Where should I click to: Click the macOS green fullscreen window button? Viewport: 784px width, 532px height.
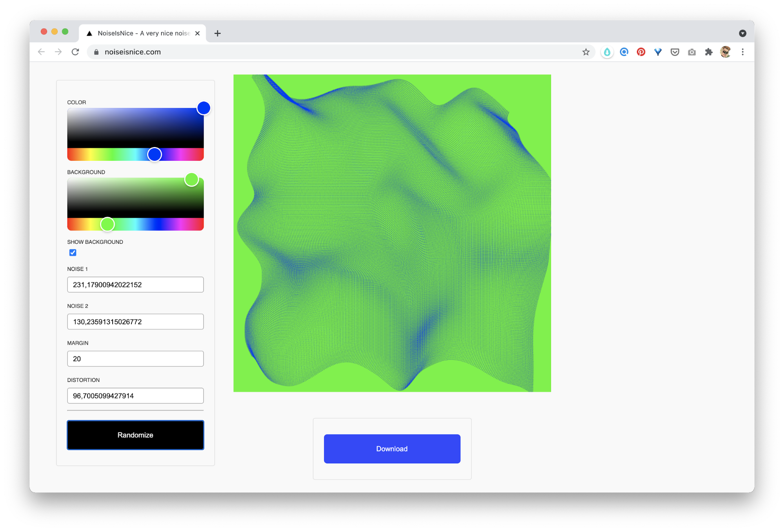(x=65, y=31)
